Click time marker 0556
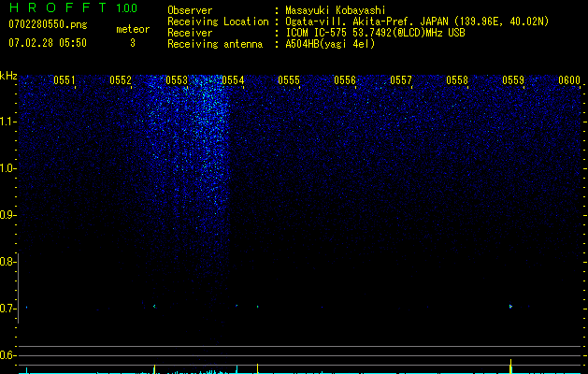Viewport: 588px width, 374px height. [345, 80]
